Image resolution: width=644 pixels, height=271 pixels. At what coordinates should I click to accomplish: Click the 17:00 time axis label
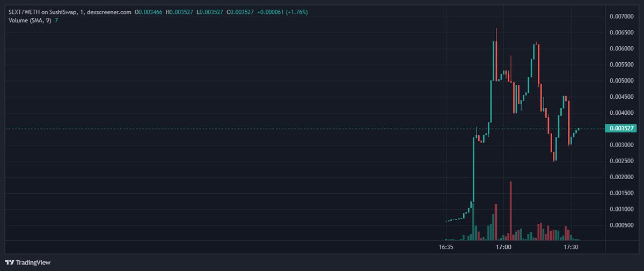(503, 247)
